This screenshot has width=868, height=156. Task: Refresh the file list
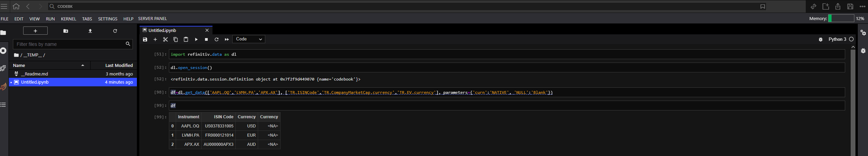point(115,31)
